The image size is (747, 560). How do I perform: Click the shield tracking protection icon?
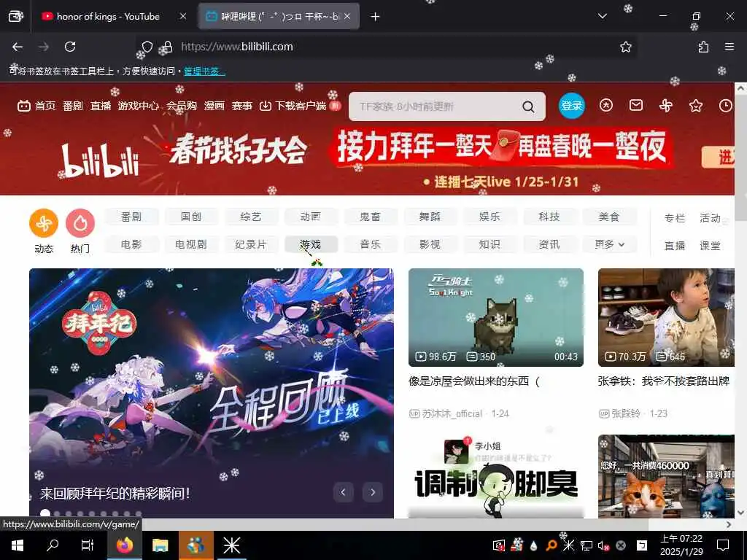point(147,47)
